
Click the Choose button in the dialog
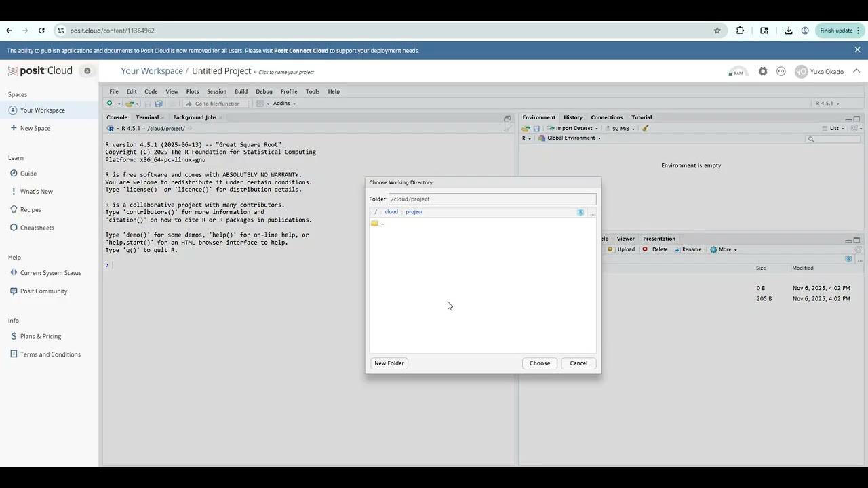point(540,363)
